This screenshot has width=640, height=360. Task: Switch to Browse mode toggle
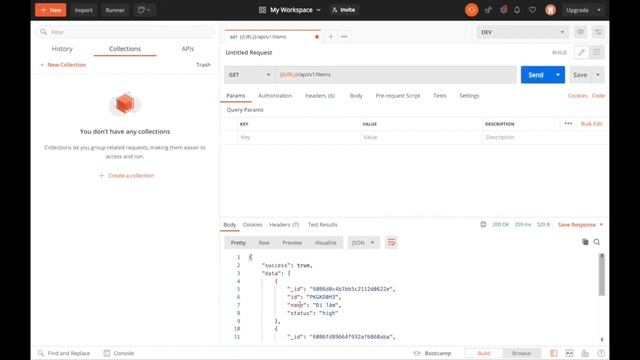tap(521, 353)
